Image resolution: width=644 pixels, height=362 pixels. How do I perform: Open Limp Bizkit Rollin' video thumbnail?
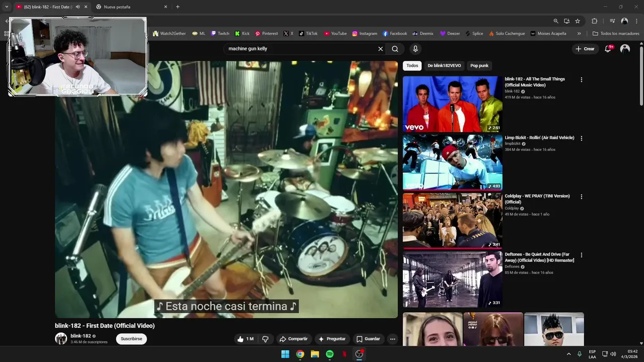[452, 162]
